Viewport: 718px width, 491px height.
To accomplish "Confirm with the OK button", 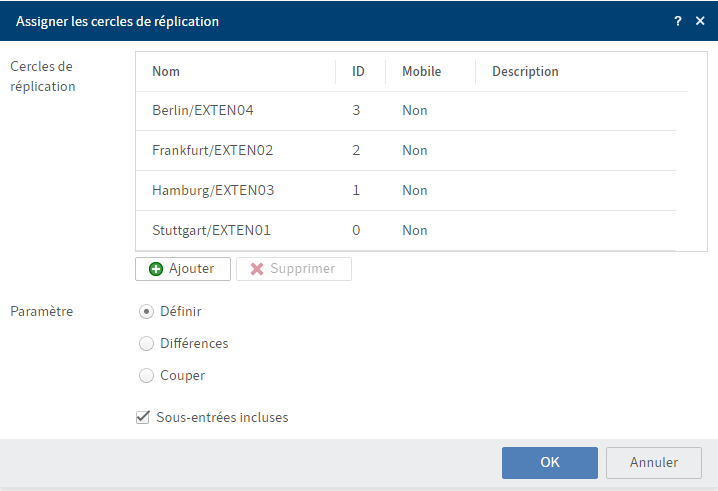I will click(549, 463).
